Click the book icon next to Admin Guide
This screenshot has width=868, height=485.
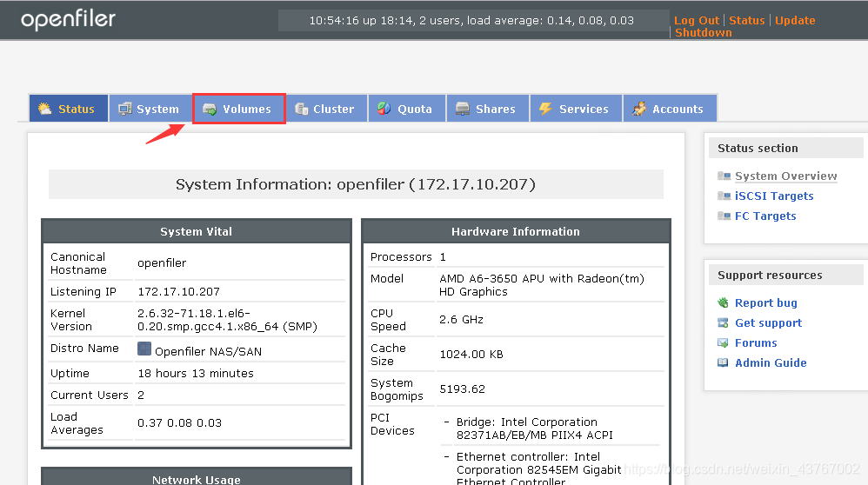(723, 362)
